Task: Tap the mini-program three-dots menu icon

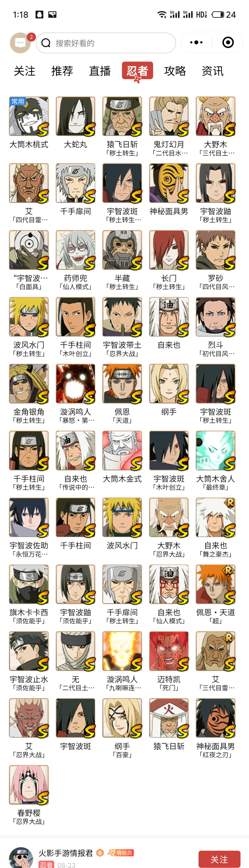Action: (196, 42)
